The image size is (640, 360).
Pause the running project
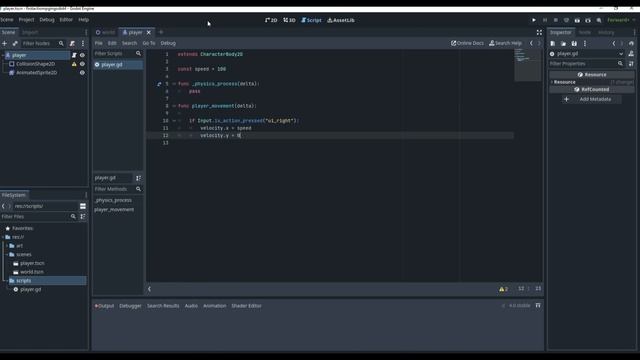pyautogui.click(x=544, y=20)
